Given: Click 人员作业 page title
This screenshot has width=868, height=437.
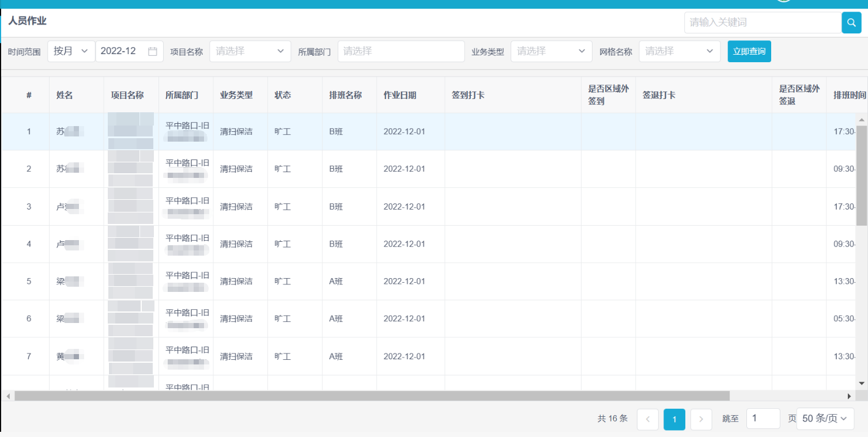Looking at the screenshot, I should click(x=27, y=21).
